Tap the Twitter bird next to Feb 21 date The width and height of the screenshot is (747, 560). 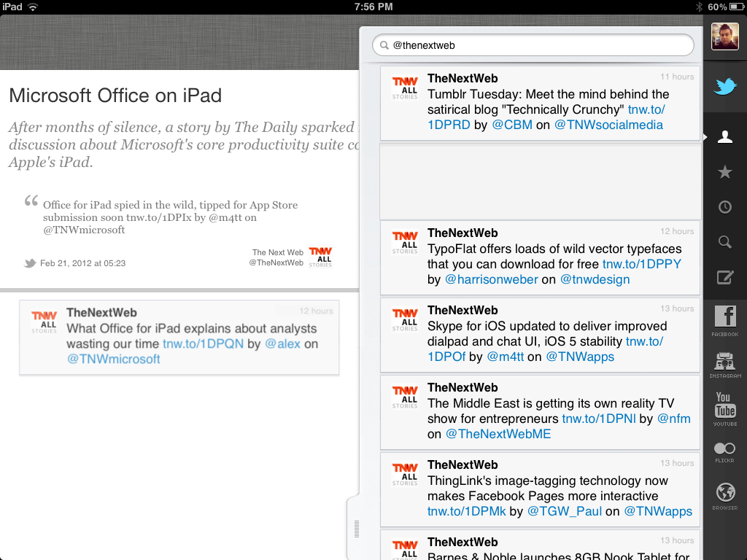click(30, 262)
